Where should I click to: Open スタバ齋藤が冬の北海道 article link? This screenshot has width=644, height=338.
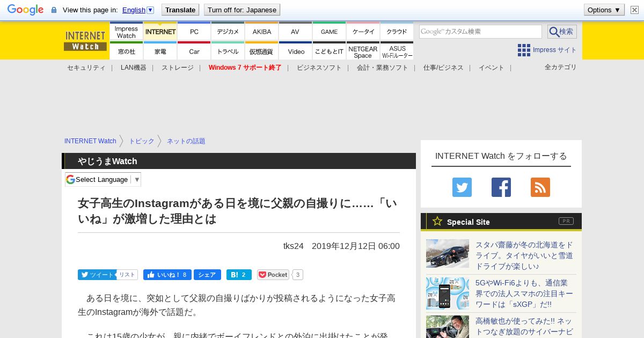pos(524,255)
